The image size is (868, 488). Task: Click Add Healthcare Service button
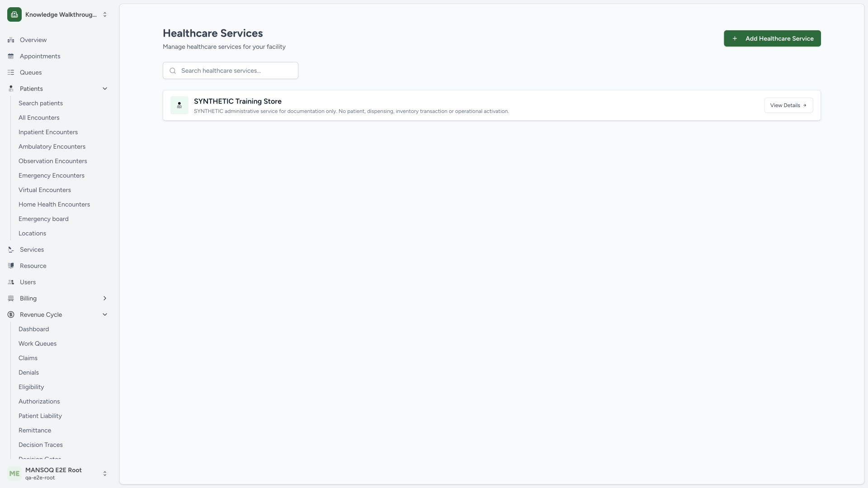772,38
